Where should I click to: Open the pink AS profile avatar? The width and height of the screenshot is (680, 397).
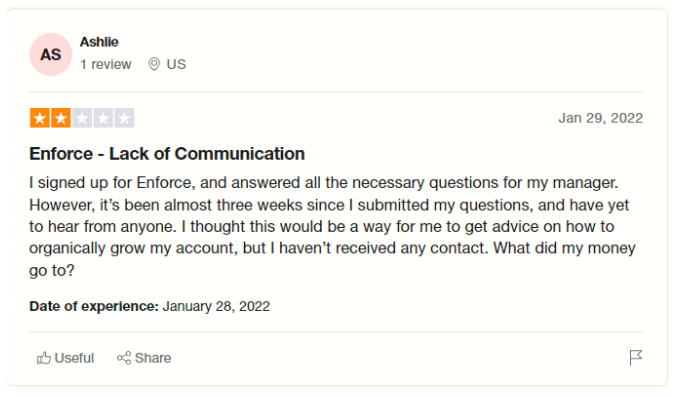(x=51, y=55)
